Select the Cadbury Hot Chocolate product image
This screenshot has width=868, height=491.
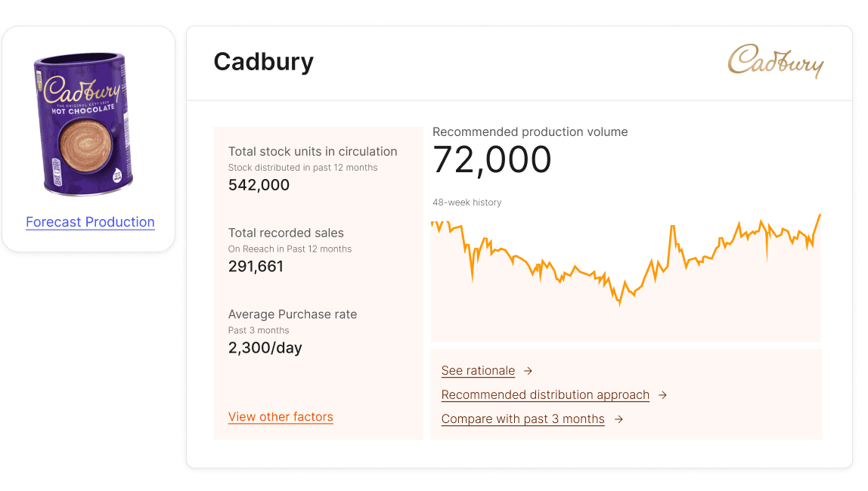tap(85, 123)
